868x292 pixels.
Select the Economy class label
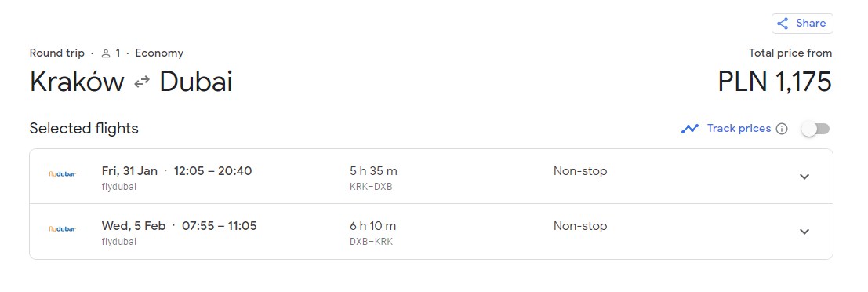159,53
